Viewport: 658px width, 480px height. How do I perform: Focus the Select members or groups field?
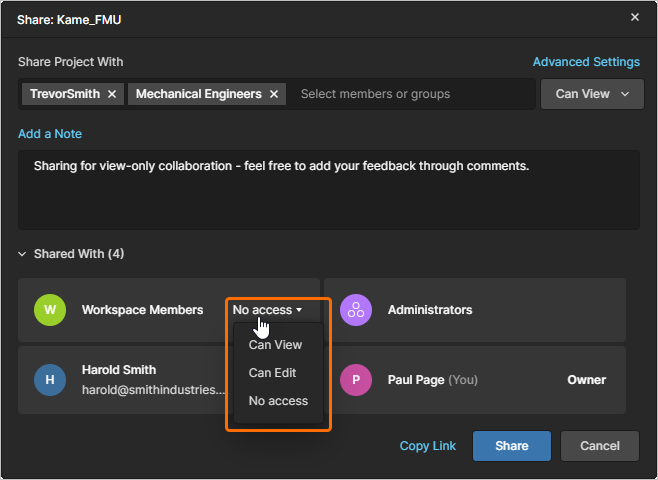410,94
